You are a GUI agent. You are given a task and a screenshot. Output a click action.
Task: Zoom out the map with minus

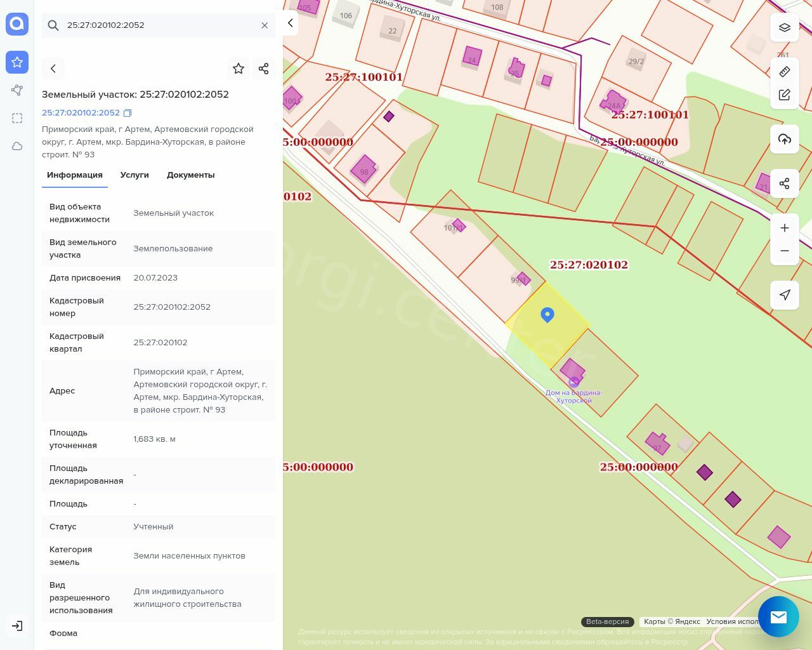tap(785, 251)
